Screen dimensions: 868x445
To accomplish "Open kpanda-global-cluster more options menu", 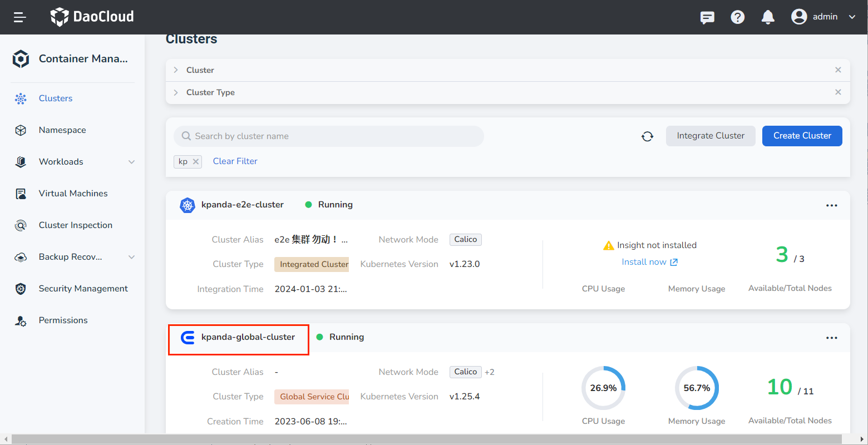I will (x=831, y=338).
